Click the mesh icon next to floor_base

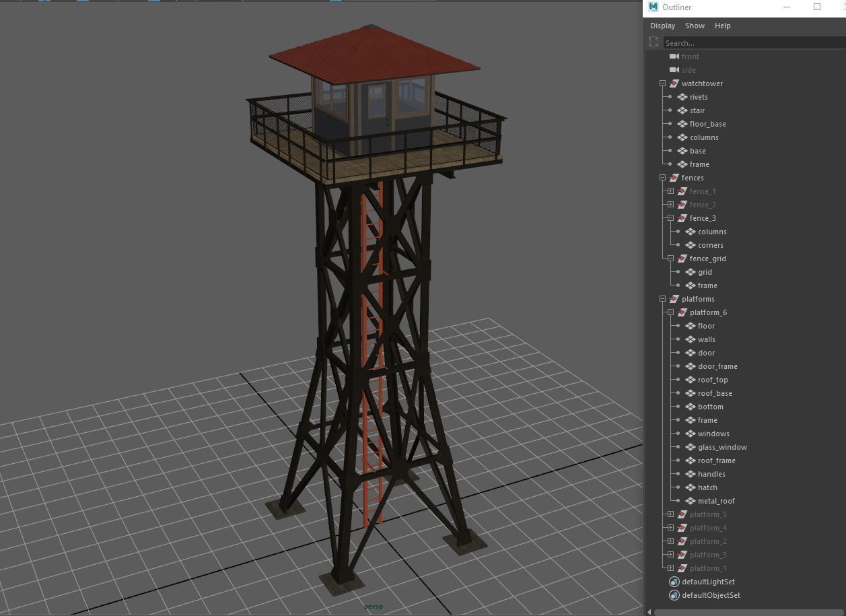pos(682,124)
